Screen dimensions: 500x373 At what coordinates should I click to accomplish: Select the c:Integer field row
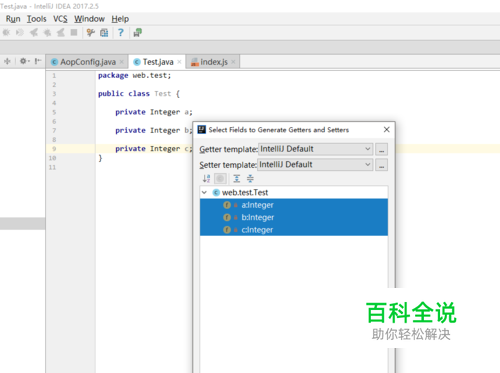294,230
